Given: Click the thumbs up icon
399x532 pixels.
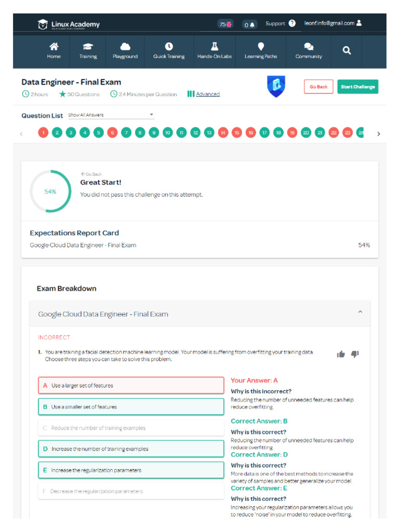Looking at the screenshot, I should 341,354.
